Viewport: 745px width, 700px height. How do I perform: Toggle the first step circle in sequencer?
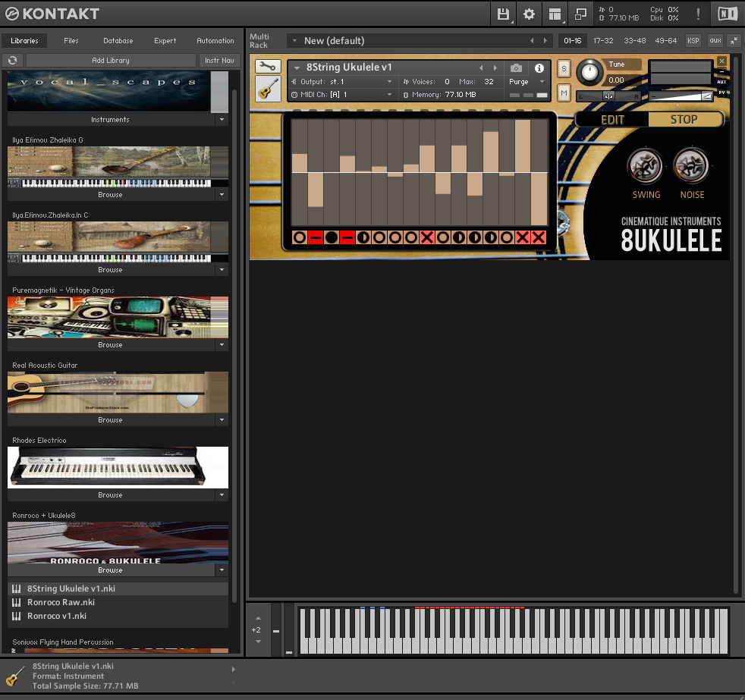(x=300, y=237)
